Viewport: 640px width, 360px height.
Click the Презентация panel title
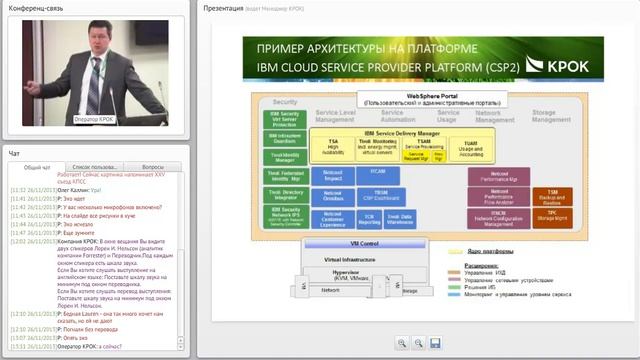click(x=223, y=8)
